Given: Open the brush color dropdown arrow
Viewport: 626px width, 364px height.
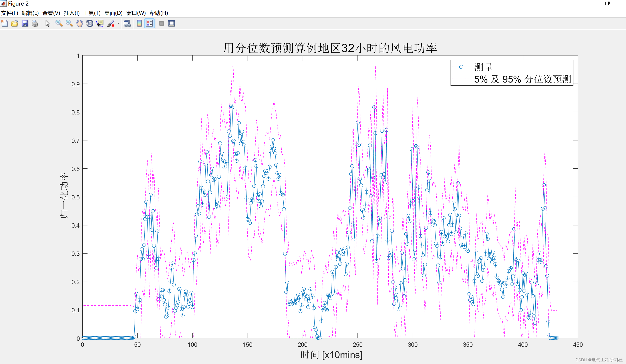Looking at the screenshot, I should [x=119, y=24].
